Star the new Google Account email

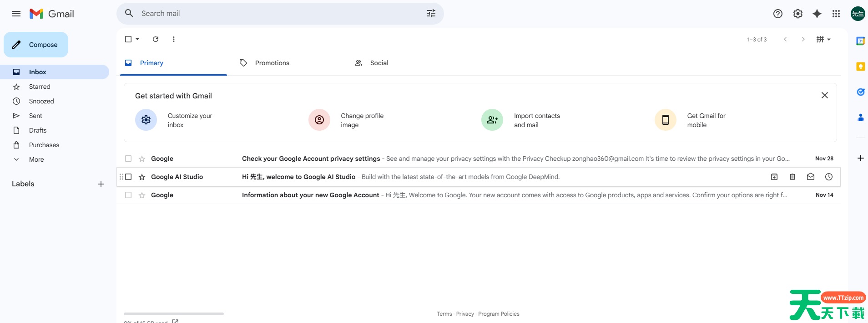pyautogui.click(x=142, y=195)
